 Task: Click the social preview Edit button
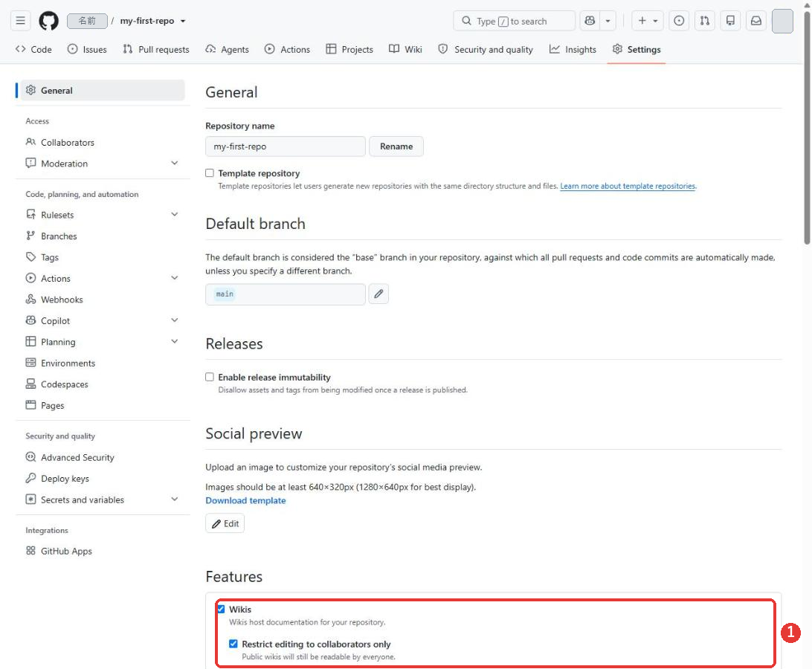click(x=225, y=523)
